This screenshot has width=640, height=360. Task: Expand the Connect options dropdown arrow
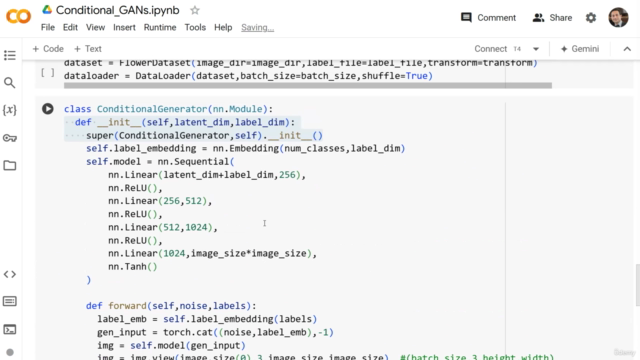[536, 49]
